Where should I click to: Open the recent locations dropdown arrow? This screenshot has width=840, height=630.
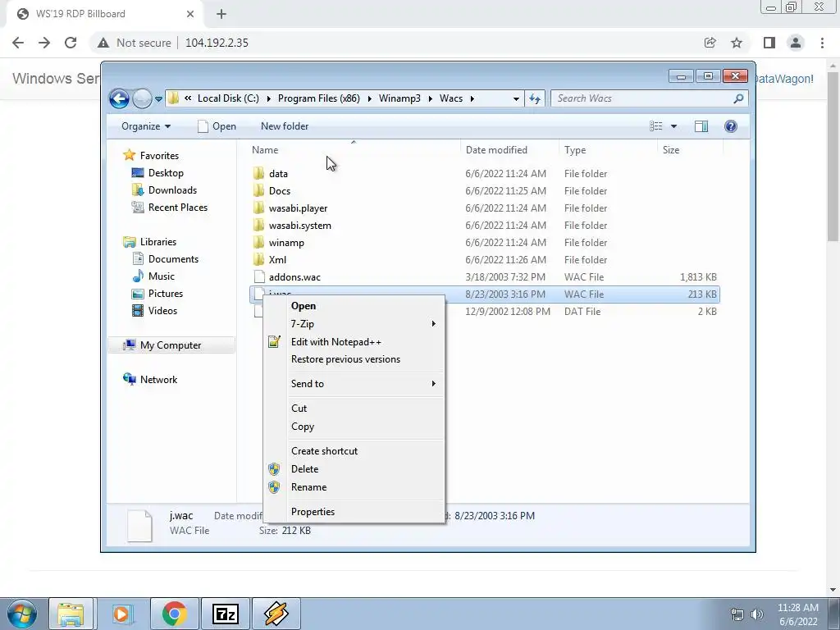coord(158,99)
